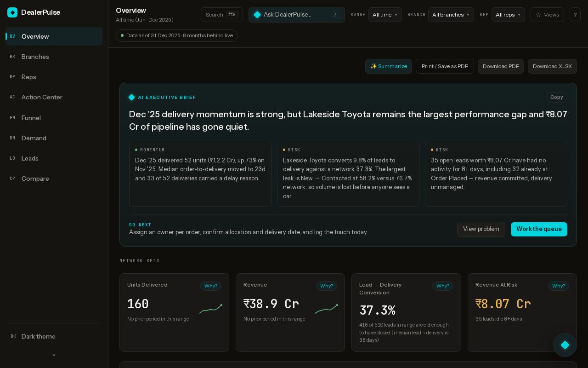Image resolution: width=588 pixels, height=368 pixels.
Task: Click the 160 Units Delivered value
Action: click(x=138, y=304)
